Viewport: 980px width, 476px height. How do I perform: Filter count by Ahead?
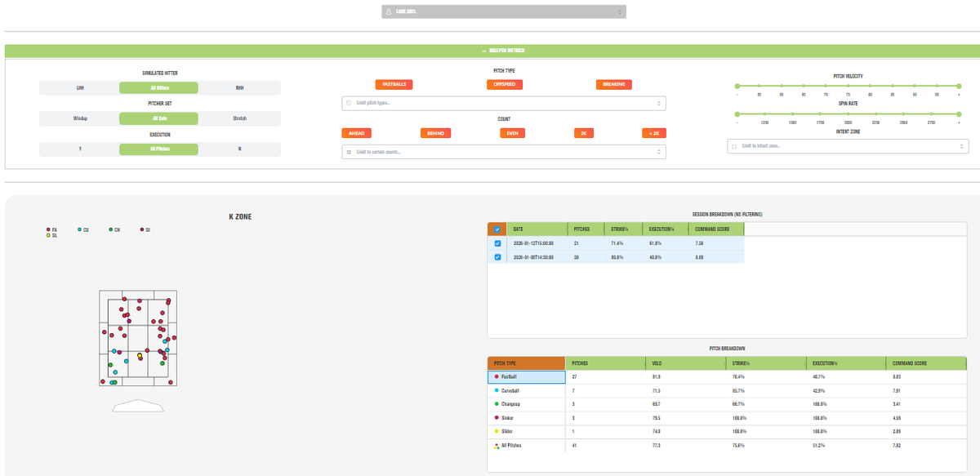(357, 133)
